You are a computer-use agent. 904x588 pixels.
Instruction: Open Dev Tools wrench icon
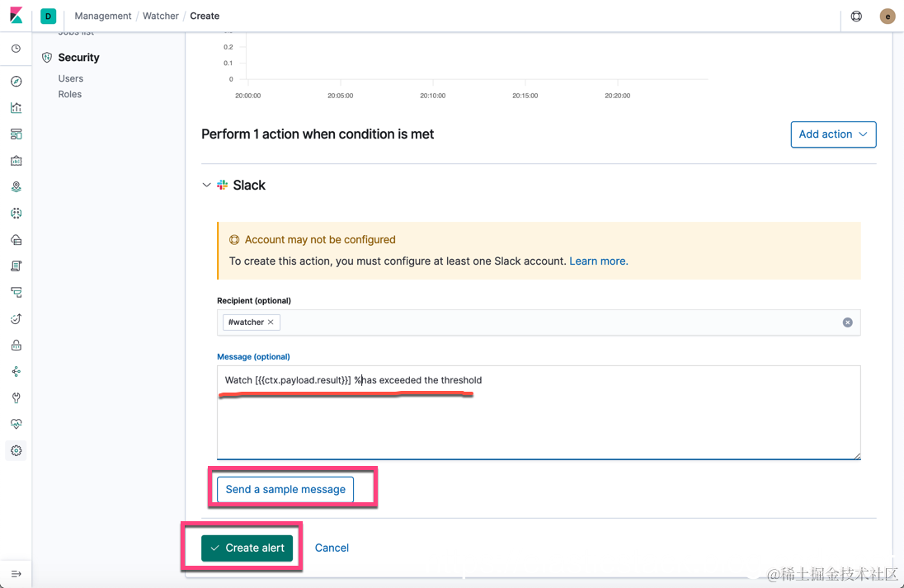click(x=16, y=397)
